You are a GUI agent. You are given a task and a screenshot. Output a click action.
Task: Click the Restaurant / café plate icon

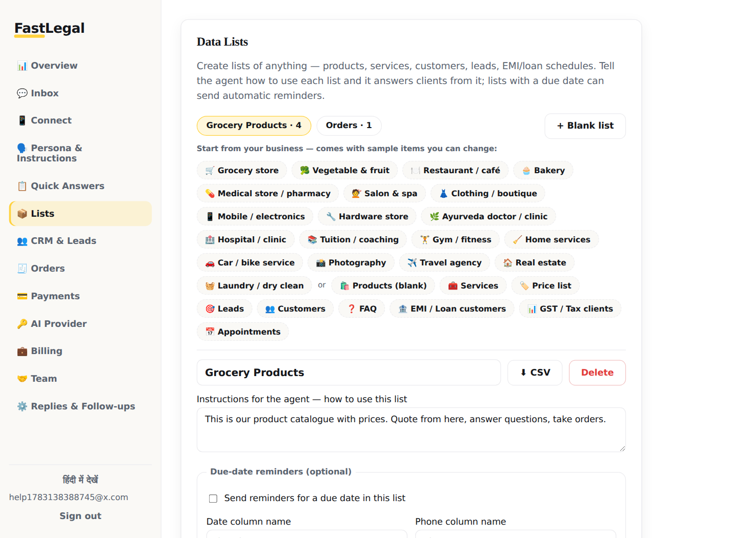coord(415,171)
